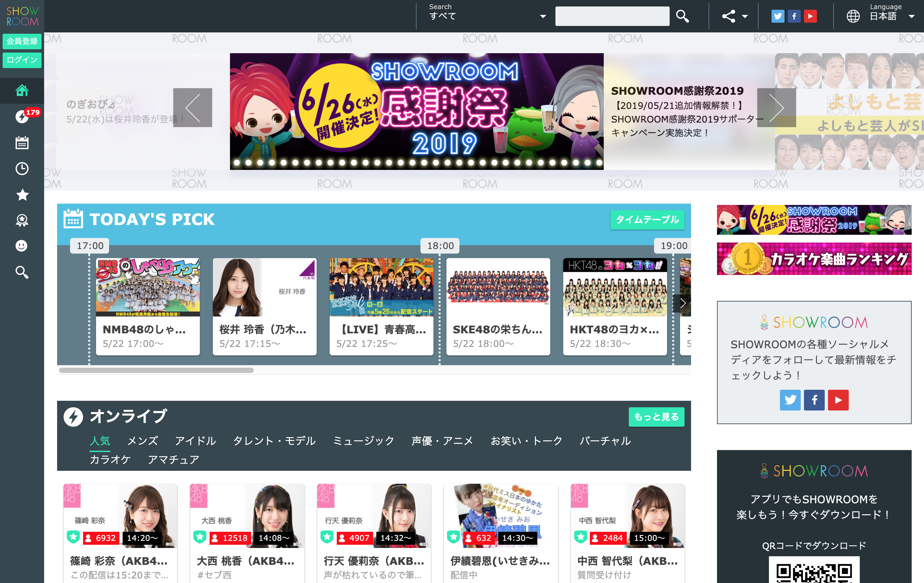The image size is (924, 583).
Task: Click the magnifier search submit button
Action: coord(682,16)
